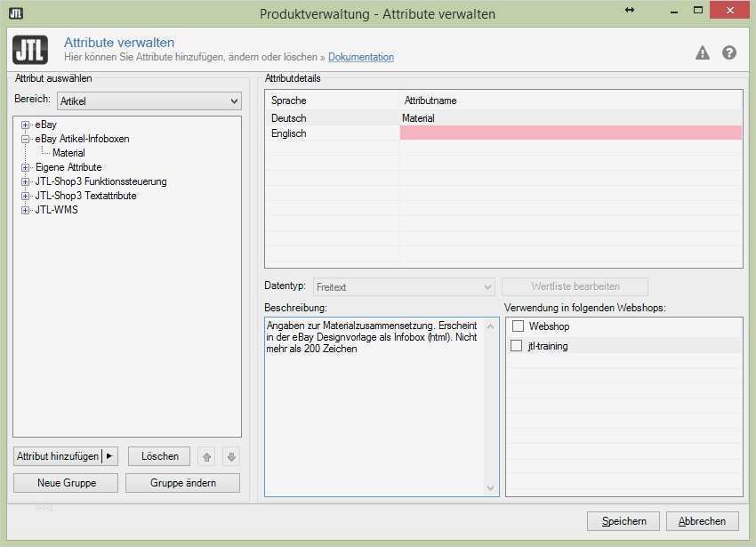Viewport: 756px width, 547px height.
Task: Expand the JTL-WMS node
Action: pos(25,210)
